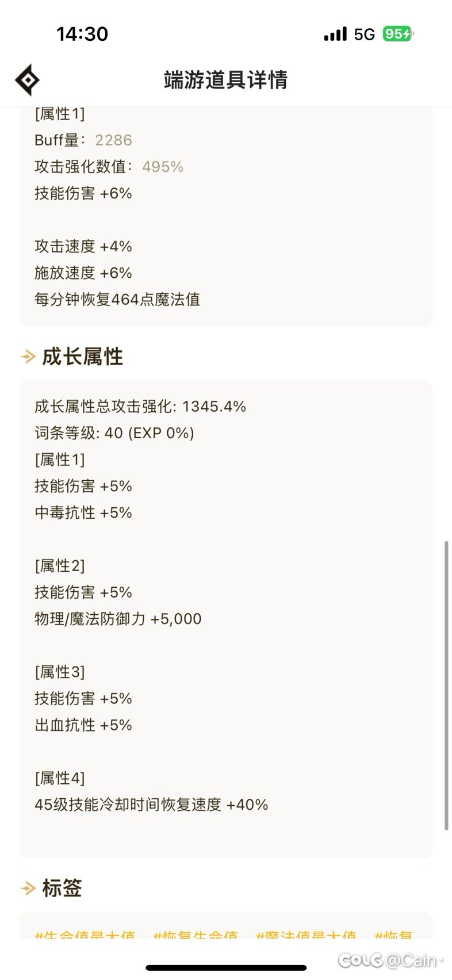Select the 攻击强化数值 495% value

163,167
